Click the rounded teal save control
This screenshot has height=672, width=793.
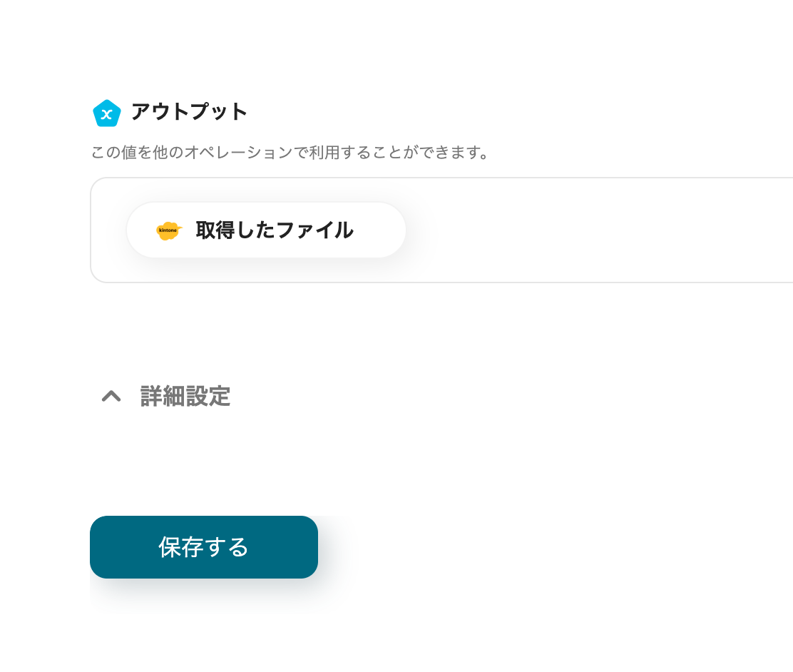click(x=203, y=547)
